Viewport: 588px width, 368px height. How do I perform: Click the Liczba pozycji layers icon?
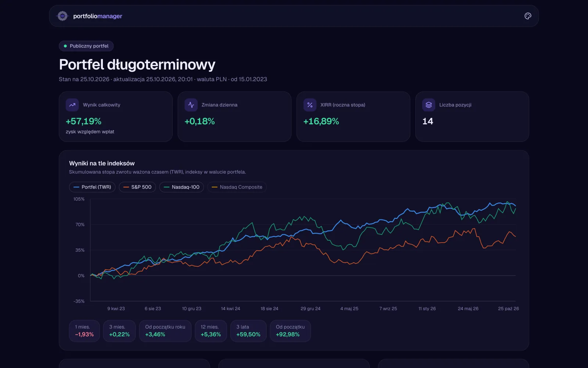(x=429, y=105)
